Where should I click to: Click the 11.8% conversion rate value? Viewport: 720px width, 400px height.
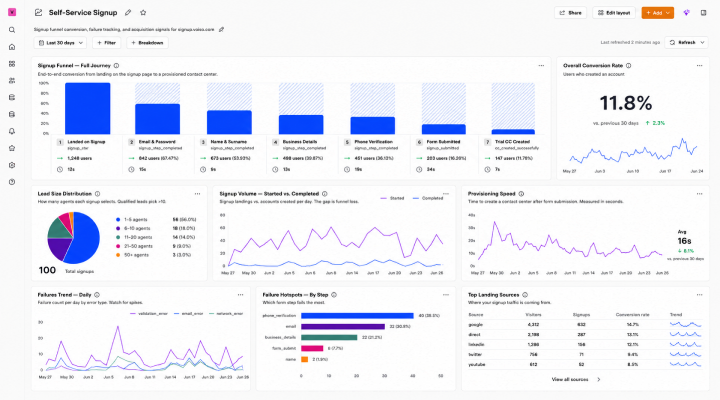[x=626, y=103]
